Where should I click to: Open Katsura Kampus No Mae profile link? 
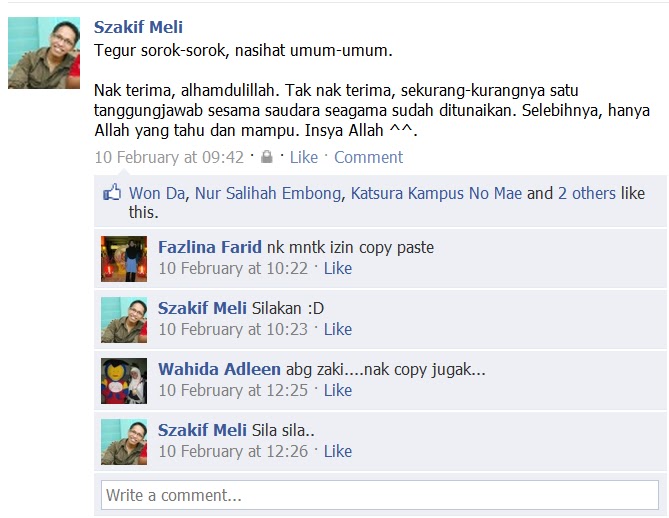click(436, 193)
